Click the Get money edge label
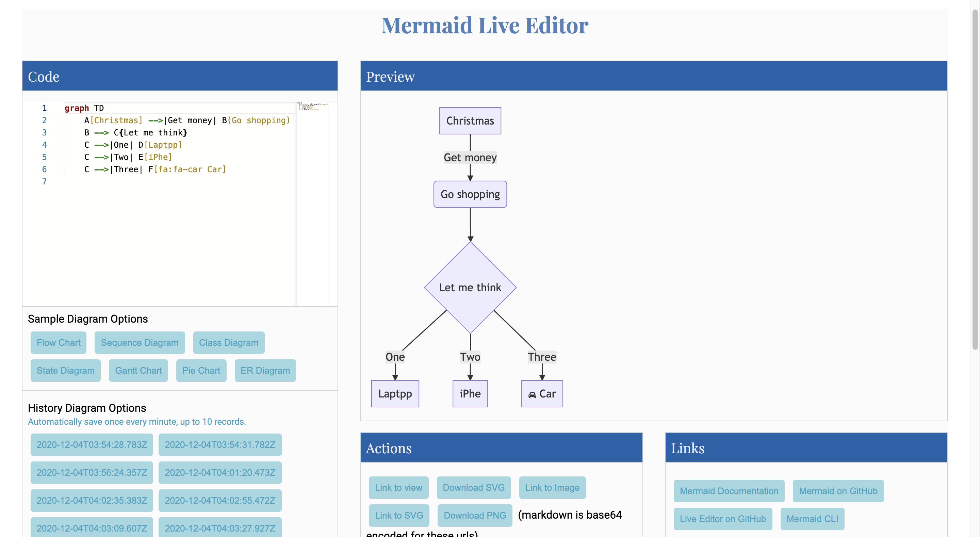The width and height of the screenshot is (980, 537). 470,158
